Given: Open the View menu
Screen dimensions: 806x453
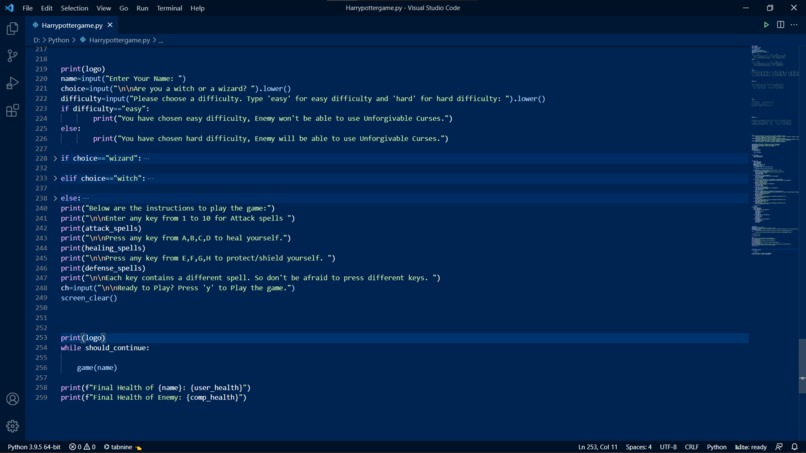Looking at the screenshot, I should point(103,8).
